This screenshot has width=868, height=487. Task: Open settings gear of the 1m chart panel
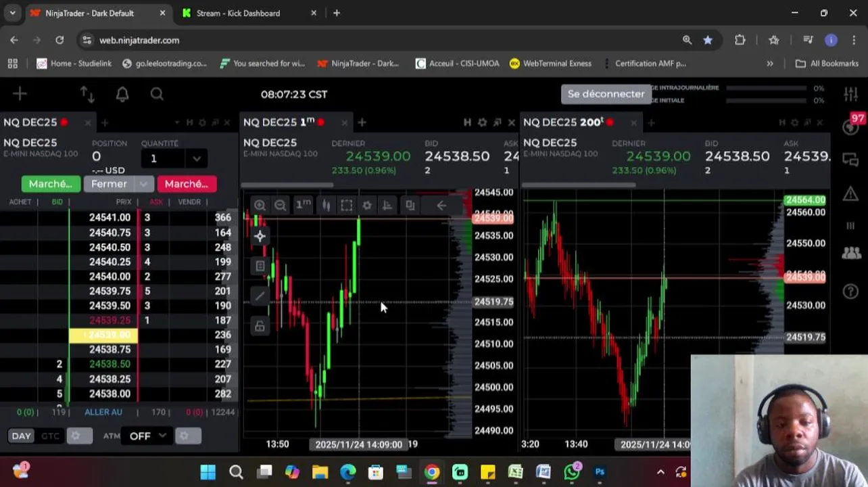click(x=482, y=122)
